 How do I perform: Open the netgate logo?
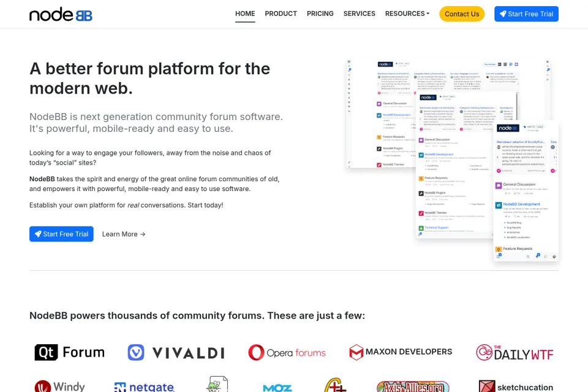pyautogui.click(x=144, y=386)
